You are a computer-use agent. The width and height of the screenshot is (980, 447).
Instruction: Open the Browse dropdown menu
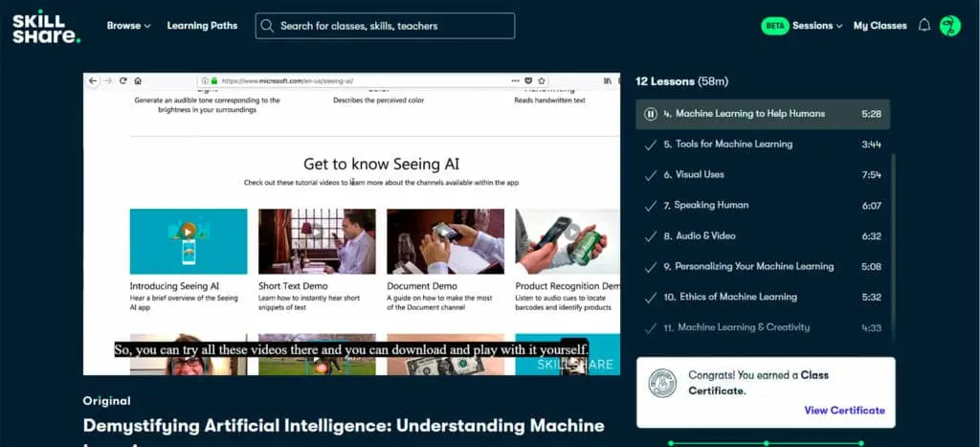pyautogui.click(x=129, y=26)
